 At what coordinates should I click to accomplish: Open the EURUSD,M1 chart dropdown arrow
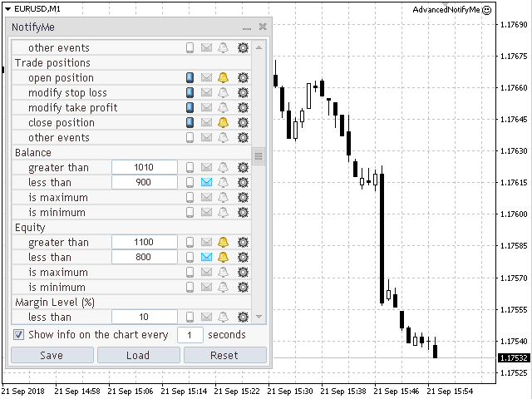click(7, 9)
